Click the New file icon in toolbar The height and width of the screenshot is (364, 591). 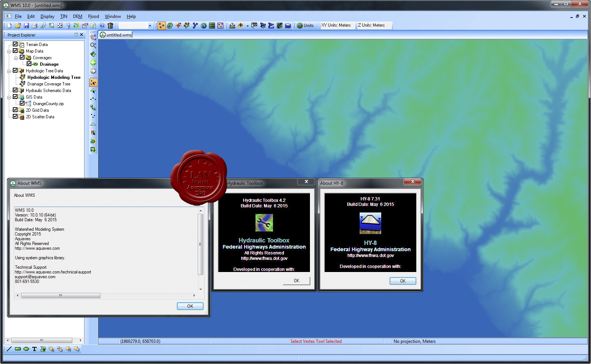[9, 26]
